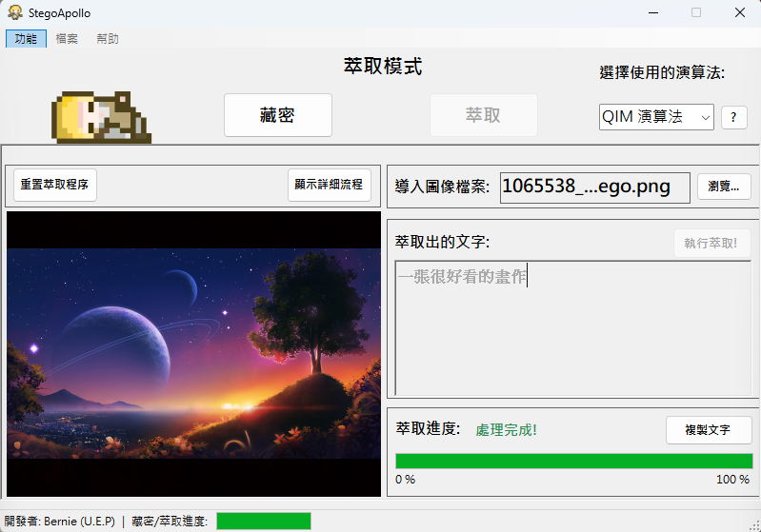Expand the QIM 演算法 dropdown
Screen dimensions: 761x532
point(656,117)
